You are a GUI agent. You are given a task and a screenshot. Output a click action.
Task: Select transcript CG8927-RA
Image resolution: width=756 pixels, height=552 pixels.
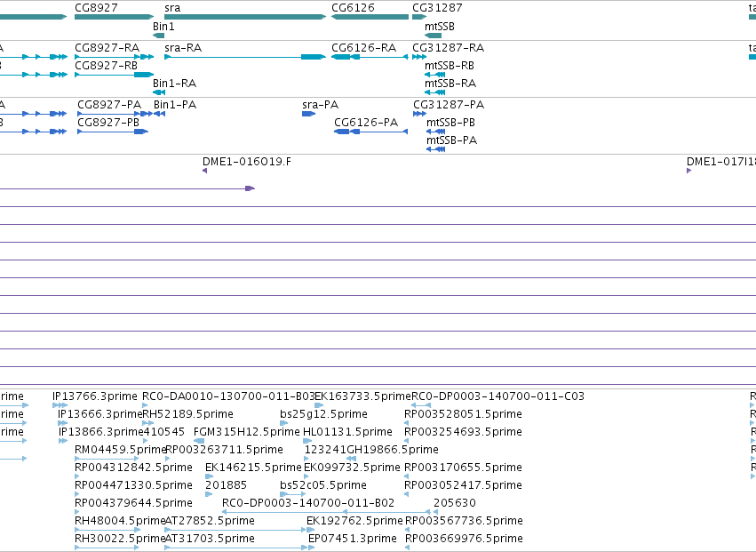115,57
